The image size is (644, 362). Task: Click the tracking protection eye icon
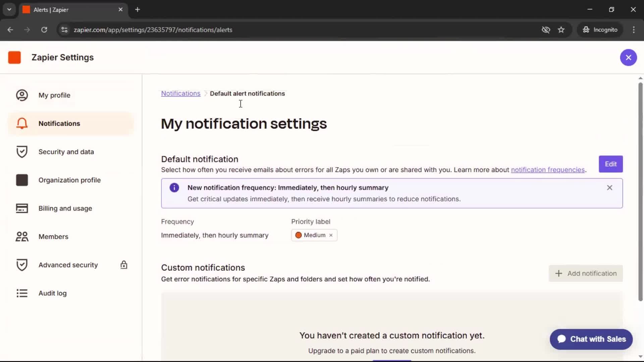coord(546,30)
